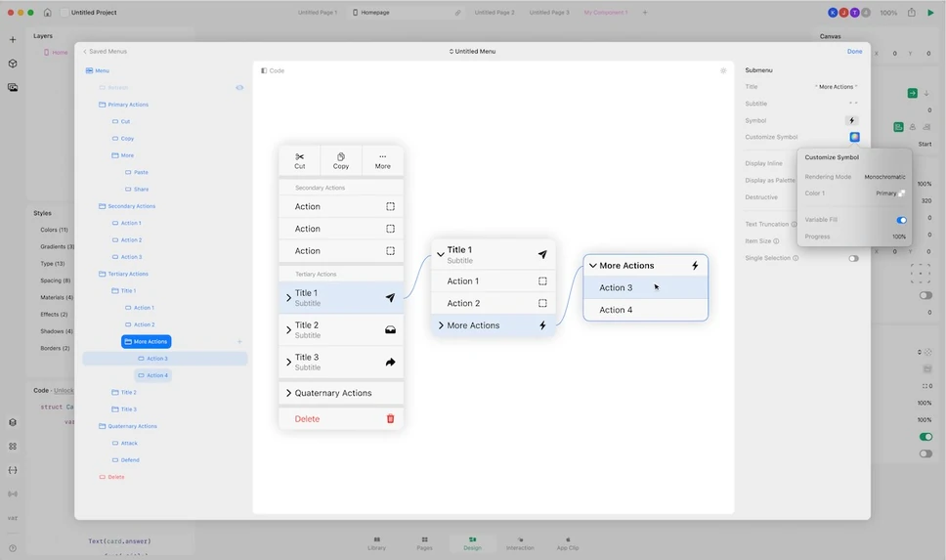Open the image assets icon in the sidebar

[13, 88]
